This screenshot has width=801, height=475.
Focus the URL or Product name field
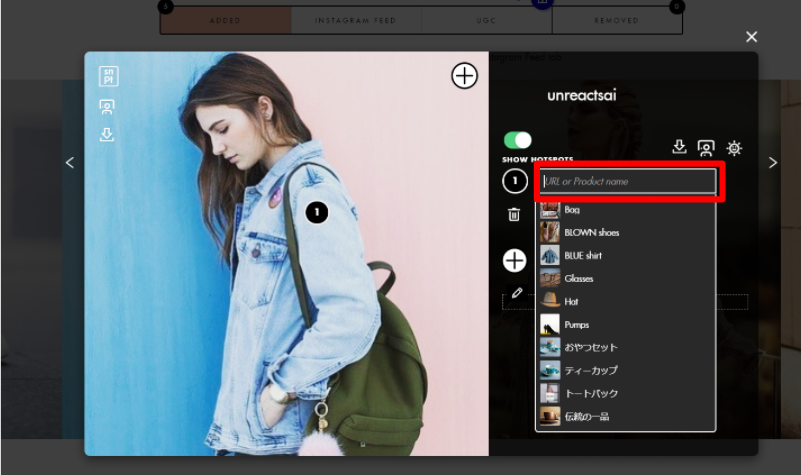coord(628,181)
